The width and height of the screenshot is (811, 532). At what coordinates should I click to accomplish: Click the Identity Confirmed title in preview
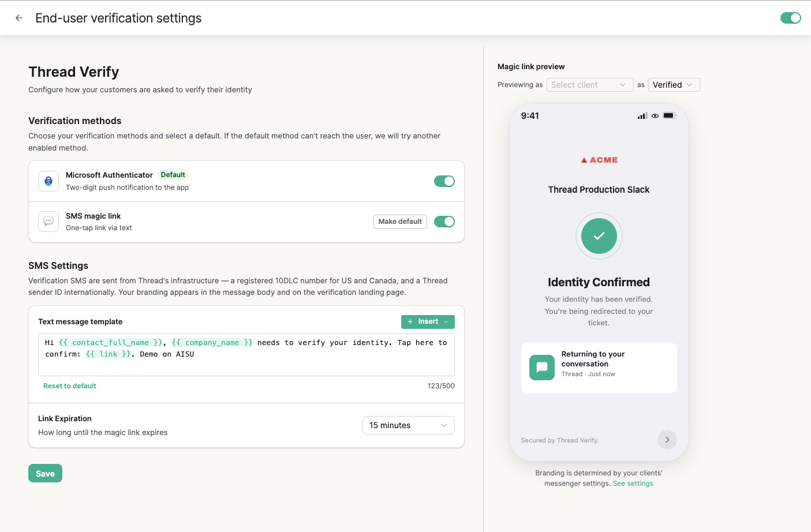tap(599, 282)
